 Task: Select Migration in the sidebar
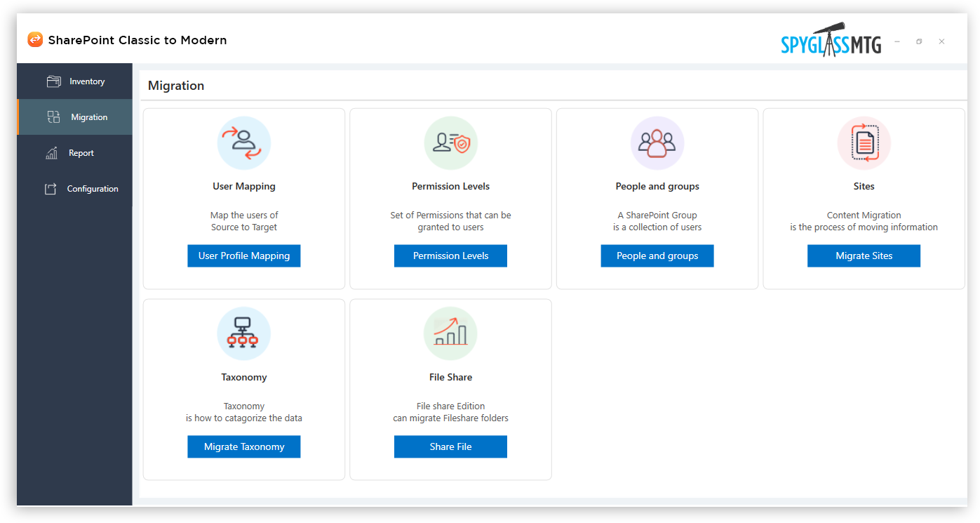pyautogui.click(x=88, y=117)
